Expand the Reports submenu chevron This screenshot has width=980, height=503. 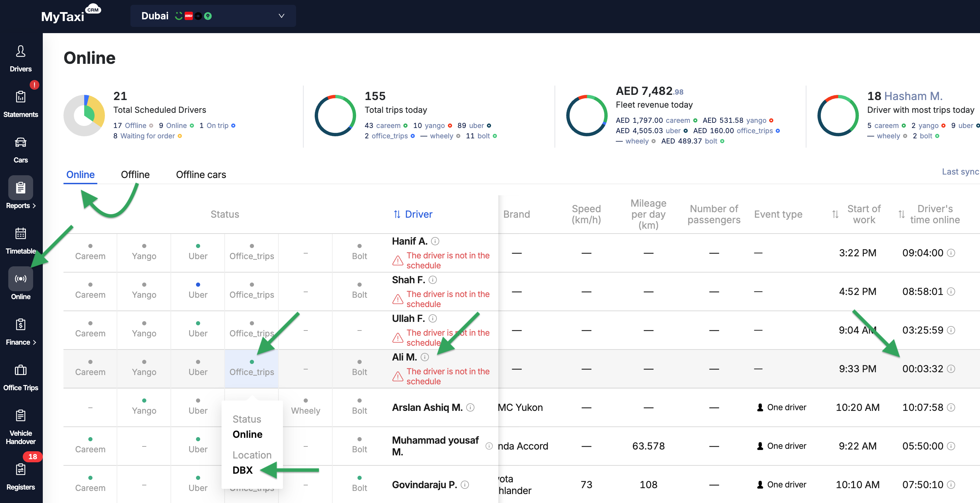pos(35,206)
